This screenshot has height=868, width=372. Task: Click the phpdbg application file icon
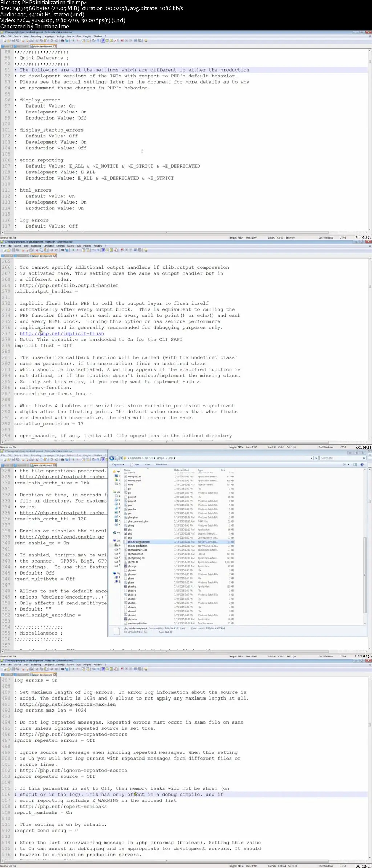125,587
